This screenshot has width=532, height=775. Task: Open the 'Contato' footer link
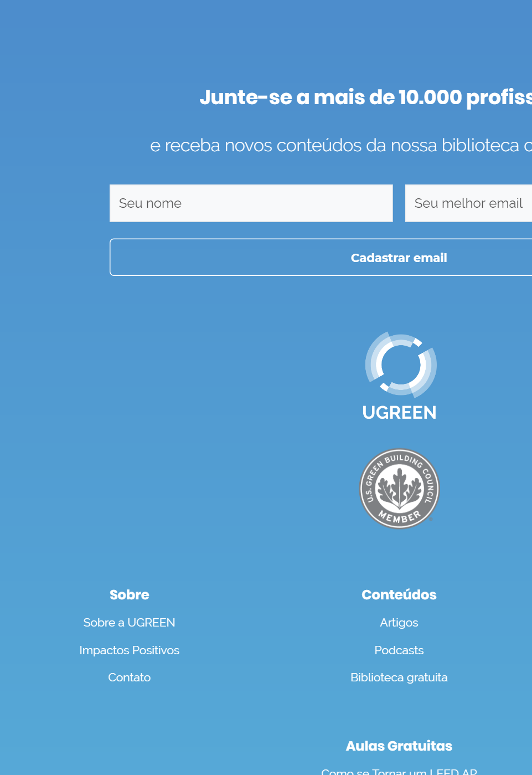pyautogui.click(x=129, y=678)
